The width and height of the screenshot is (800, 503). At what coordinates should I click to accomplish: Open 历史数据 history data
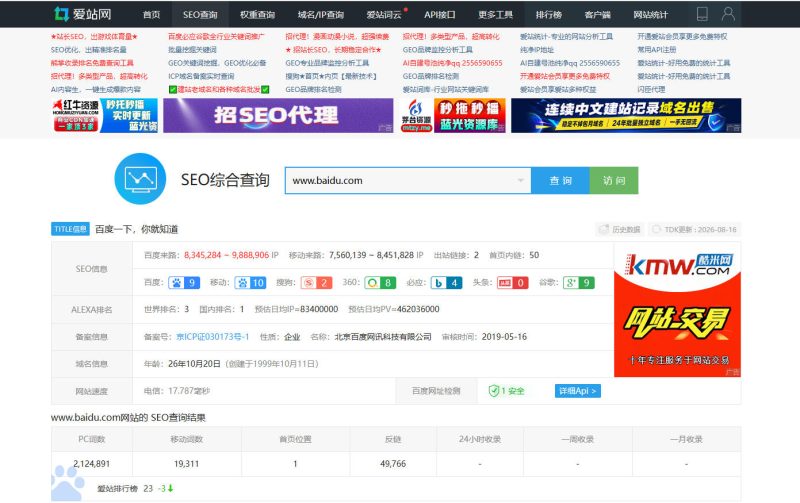click(620, 230)
